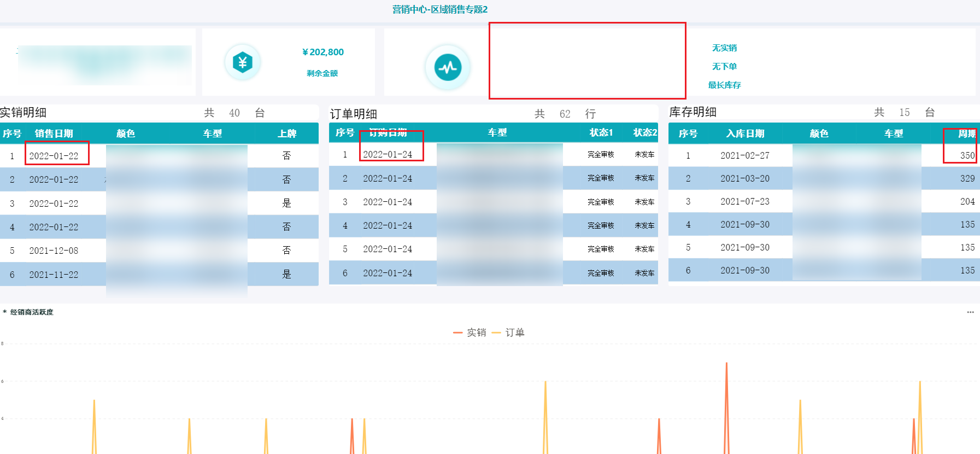Click the page title 营销中心-区域销售专题2

coord(440,9)
